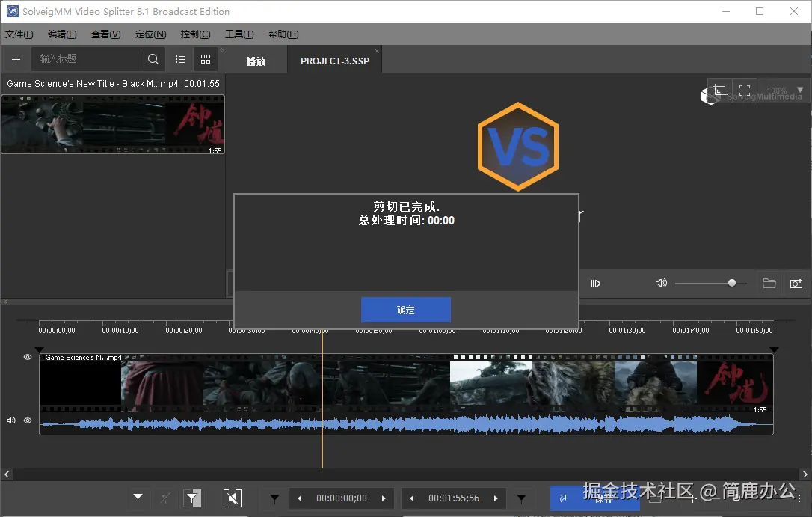Toggle audio track visibility eye icon

[x=28, y=420]
